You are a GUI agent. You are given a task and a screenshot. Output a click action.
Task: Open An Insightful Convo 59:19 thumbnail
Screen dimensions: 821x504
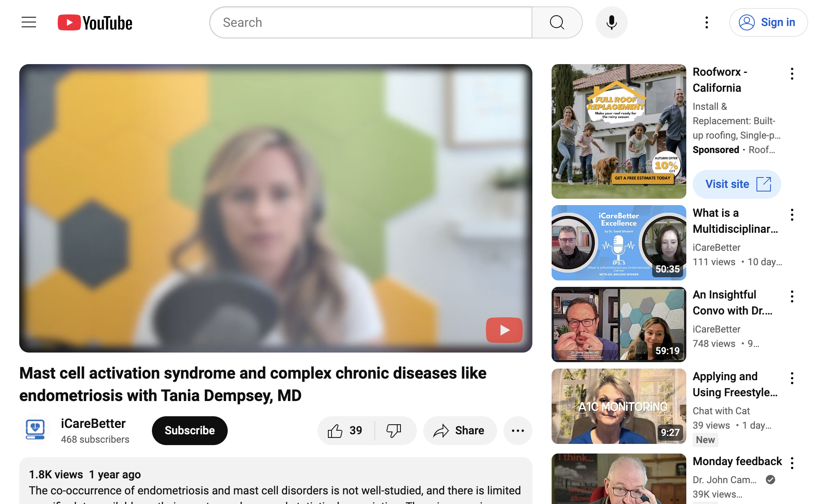point(619,325)
